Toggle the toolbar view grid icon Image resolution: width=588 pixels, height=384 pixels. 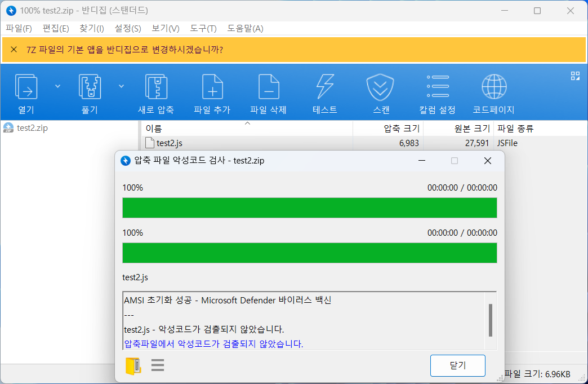575,76
